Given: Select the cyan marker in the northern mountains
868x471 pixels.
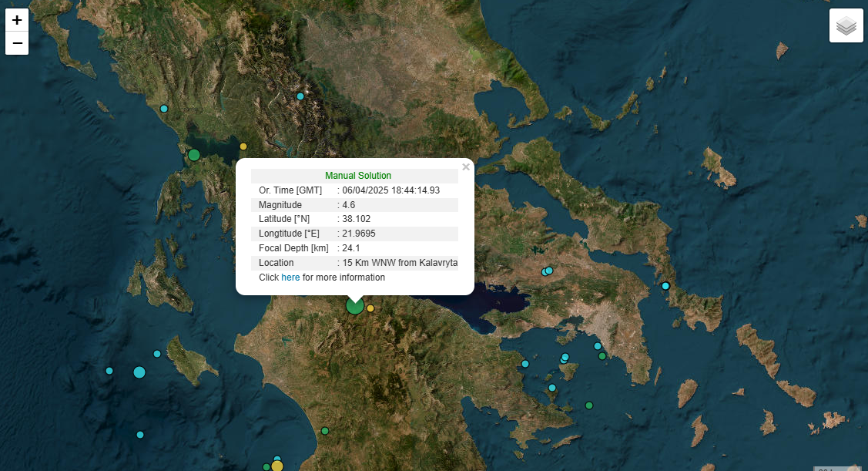Looking at the screenshot, I should [x=300, y=96].
